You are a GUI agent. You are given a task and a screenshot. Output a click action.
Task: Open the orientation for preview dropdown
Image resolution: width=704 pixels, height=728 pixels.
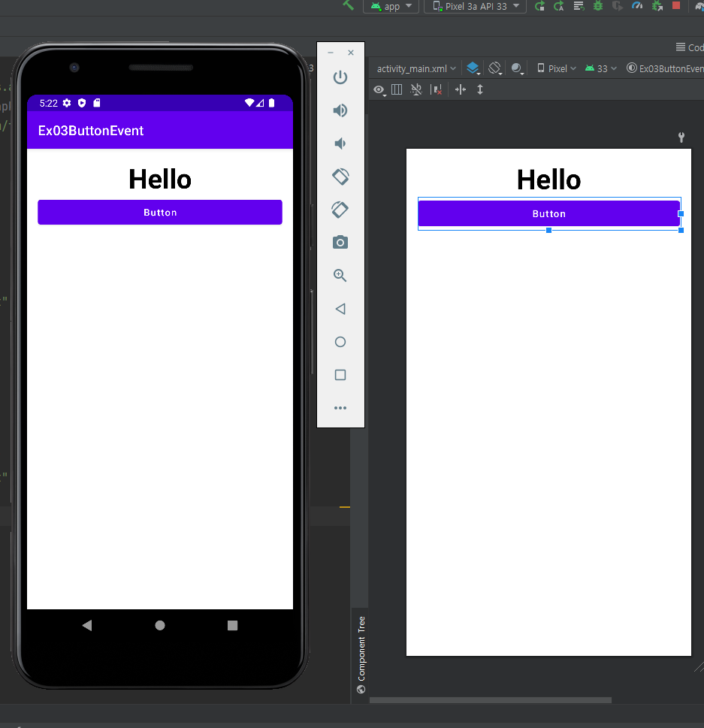[x=495, y=68]
